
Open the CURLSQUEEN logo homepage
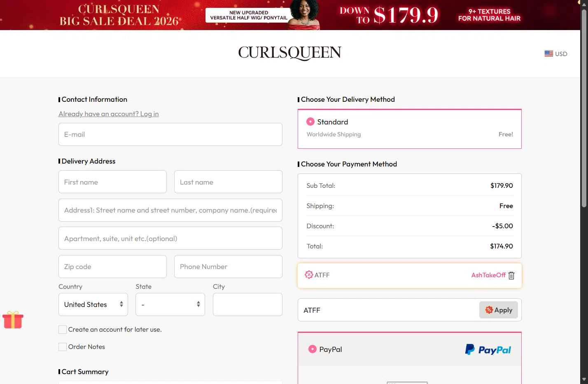[x=290, y=53]
